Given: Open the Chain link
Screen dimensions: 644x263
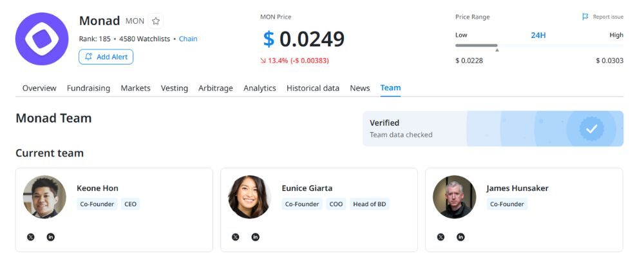Looking at the screenshot, I should click(188, 39).
